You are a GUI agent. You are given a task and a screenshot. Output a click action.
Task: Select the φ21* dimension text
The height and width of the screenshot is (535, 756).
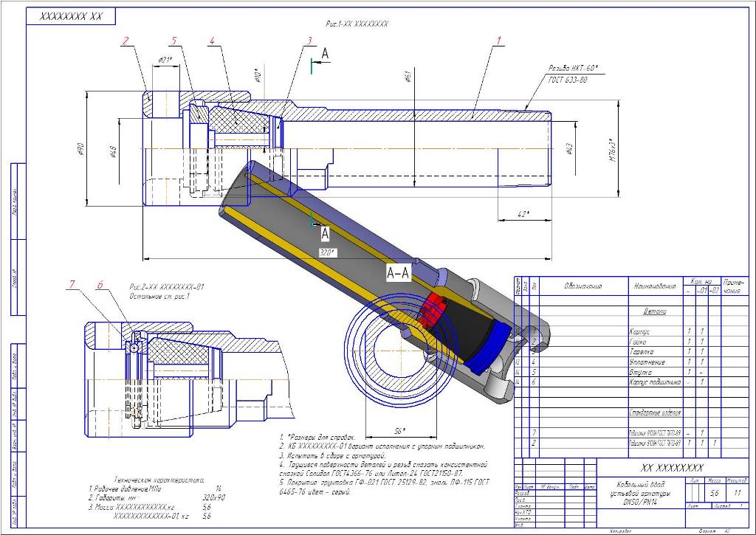coord(165,61)
